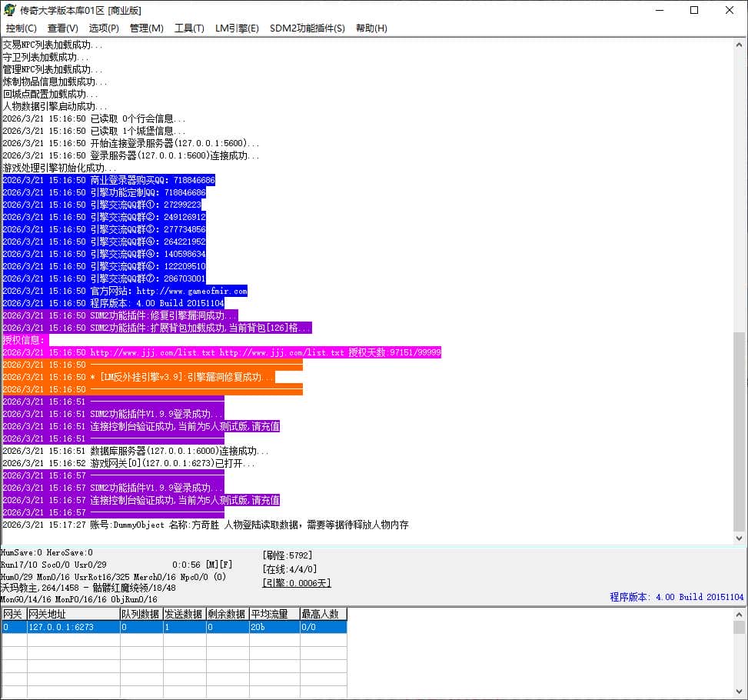
Task: Open the 工具(T) menu
Action: (x=189, y=28)
